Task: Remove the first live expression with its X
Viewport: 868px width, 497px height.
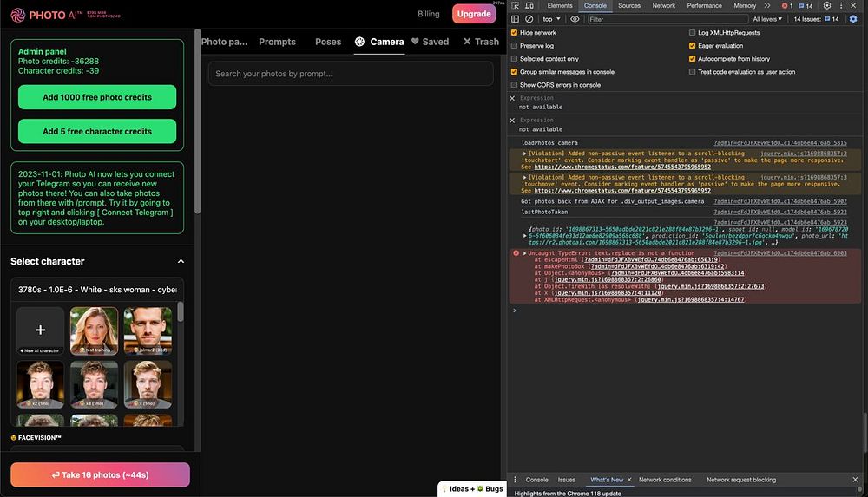Action: pos(512,98)
